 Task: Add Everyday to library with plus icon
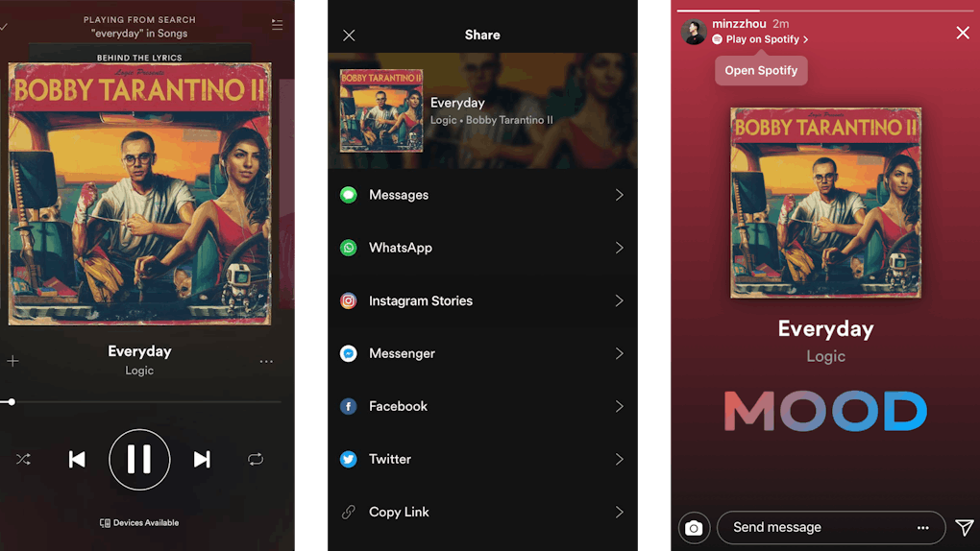13,361
